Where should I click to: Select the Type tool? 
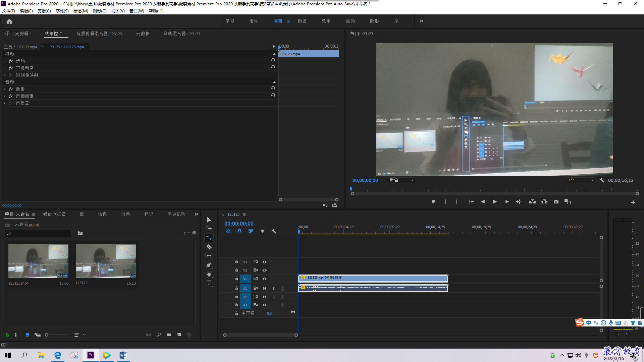209,283
